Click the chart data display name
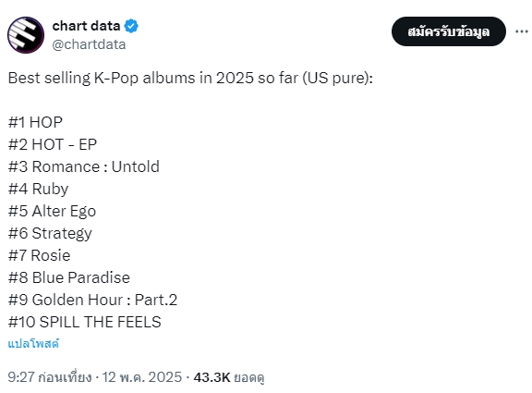This screenshot has height=393, width=532. (x=86, y=26)
